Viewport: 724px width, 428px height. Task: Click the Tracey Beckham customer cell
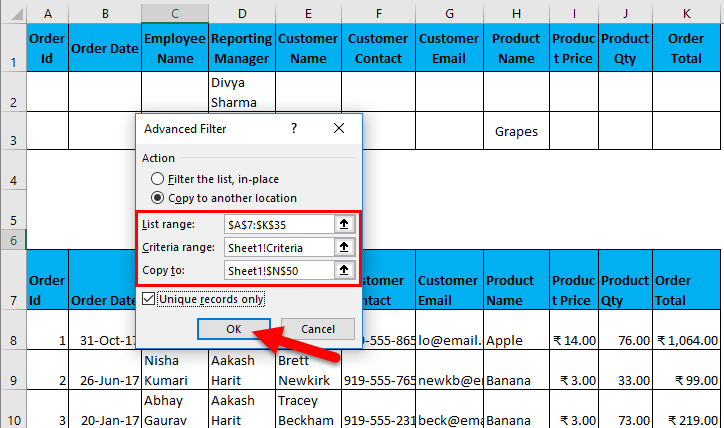(308, 409)
